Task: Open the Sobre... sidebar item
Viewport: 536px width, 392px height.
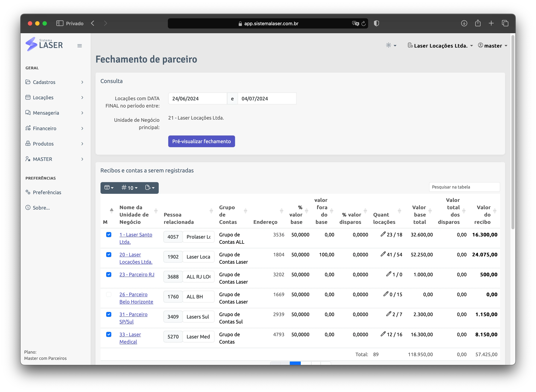Action: pos(38,208)
